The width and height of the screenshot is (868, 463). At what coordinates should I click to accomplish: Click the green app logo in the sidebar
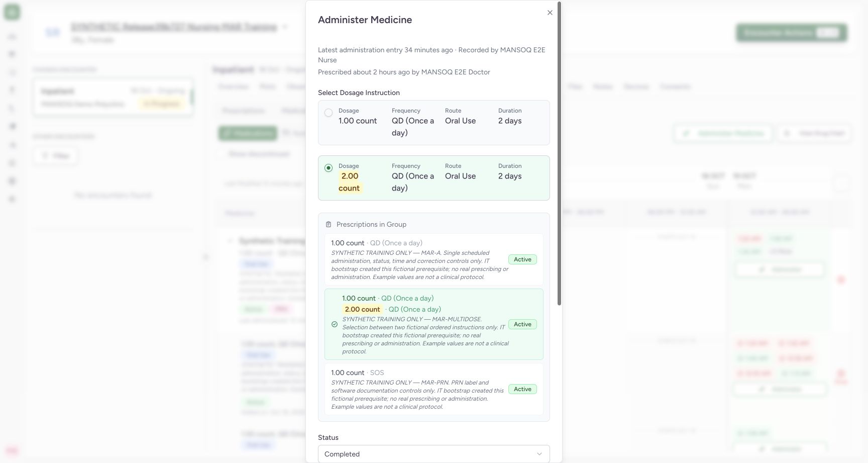[12, 12]
